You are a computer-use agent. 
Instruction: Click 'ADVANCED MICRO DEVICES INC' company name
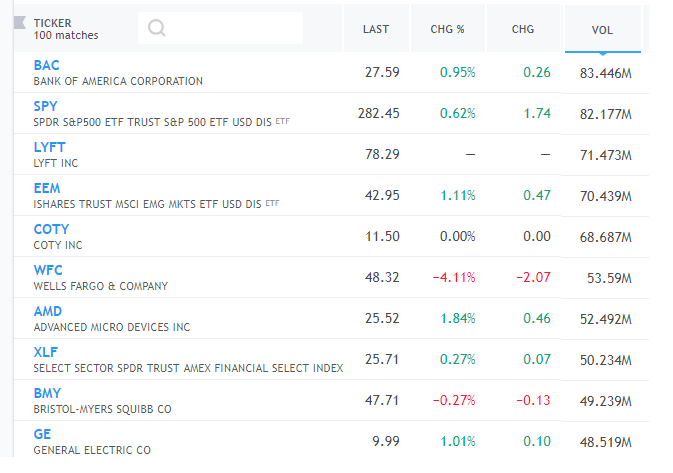pyautogui.click(x=112, y=327)
